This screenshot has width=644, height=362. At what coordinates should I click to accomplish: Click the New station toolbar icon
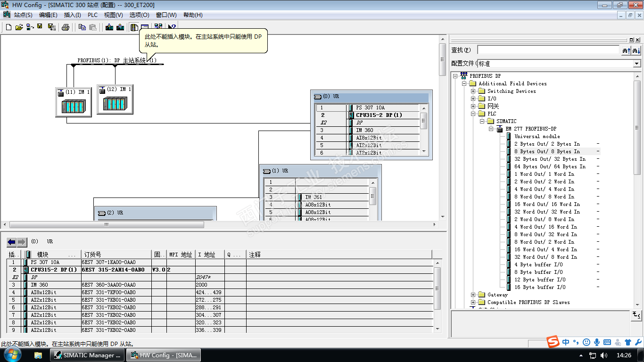pyautogui.click(x=8, y=27)
